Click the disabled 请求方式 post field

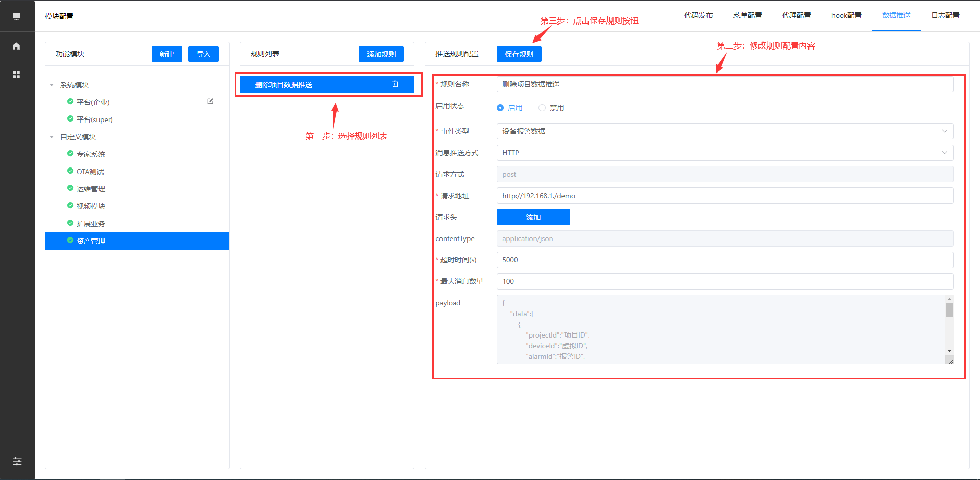[x=725, y=174]
